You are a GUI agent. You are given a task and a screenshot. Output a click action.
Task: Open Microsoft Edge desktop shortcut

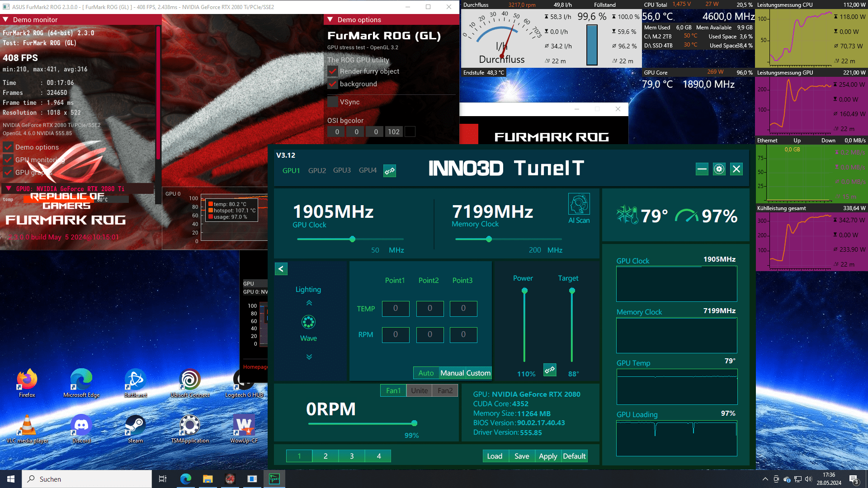click(x=81, y=383)
